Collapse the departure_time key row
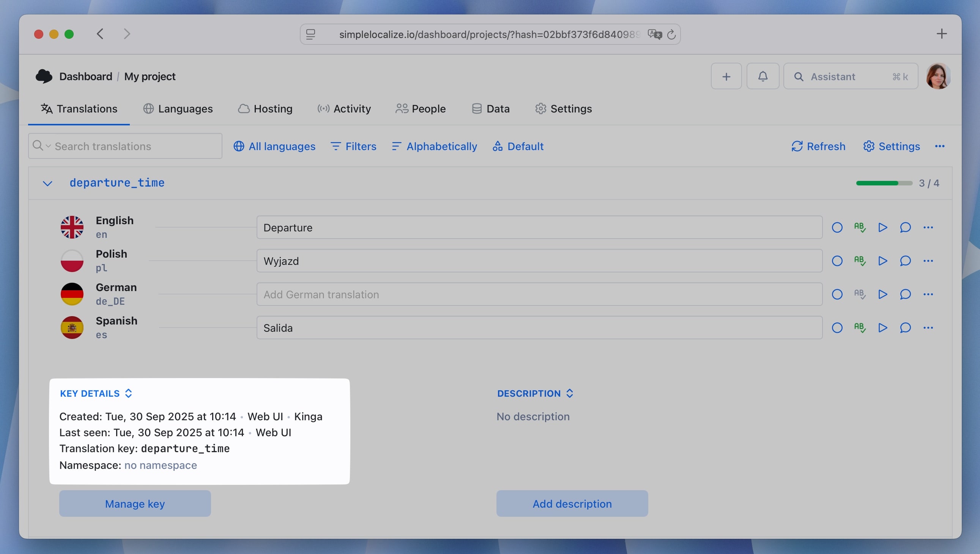The image size is (980, 554). 47,183
